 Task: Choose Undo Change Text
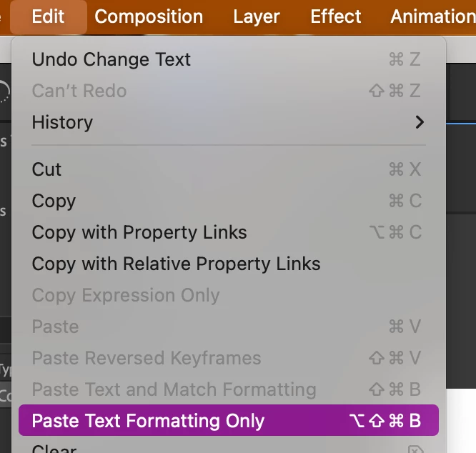(x=229, y=59)
